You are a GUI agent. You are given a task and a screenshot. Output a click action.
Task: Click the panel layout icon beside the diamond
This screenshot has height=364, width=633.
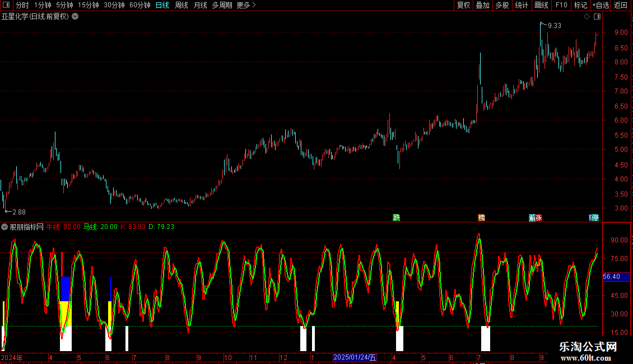pos(597,17)
